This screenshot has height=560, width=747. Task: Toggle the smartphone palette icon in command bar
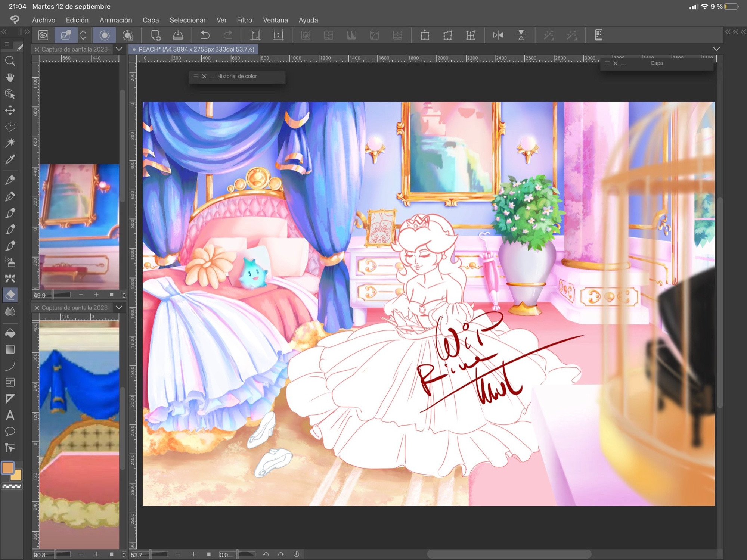pos(599,35)
